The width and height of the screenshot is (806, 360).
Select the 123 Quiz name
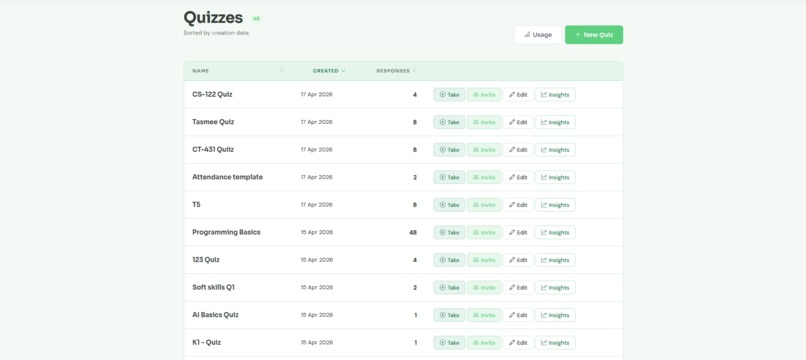206,260
